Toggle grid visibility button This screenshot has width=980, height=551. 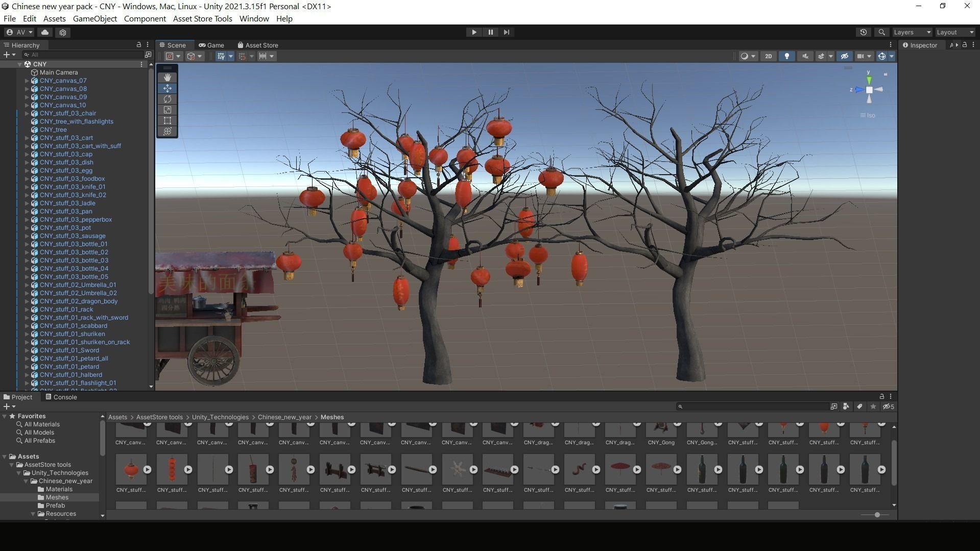[x=221, y=56]
